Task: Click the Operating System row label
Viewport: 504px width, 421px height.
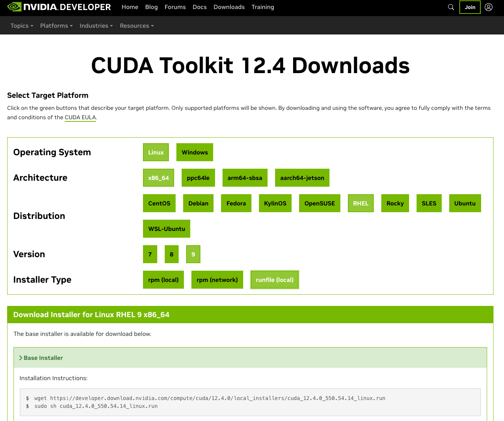Action: 52,152
